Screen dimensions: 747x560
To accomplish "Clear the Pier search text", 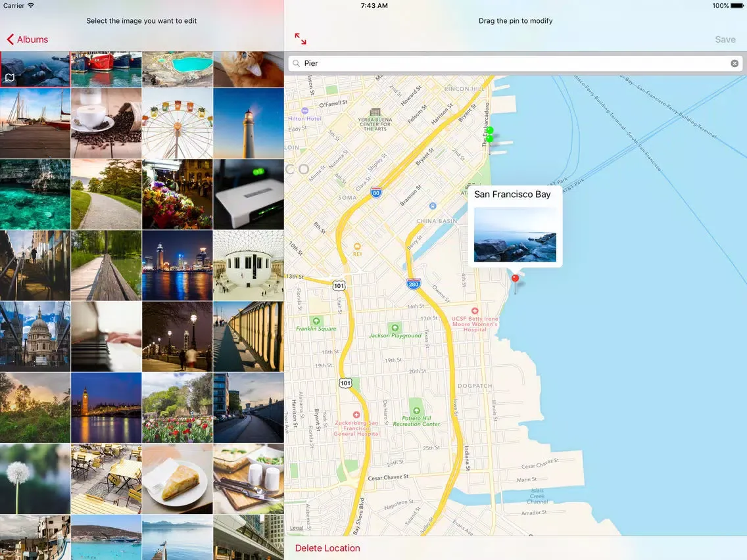I will (x=734, y=63).
